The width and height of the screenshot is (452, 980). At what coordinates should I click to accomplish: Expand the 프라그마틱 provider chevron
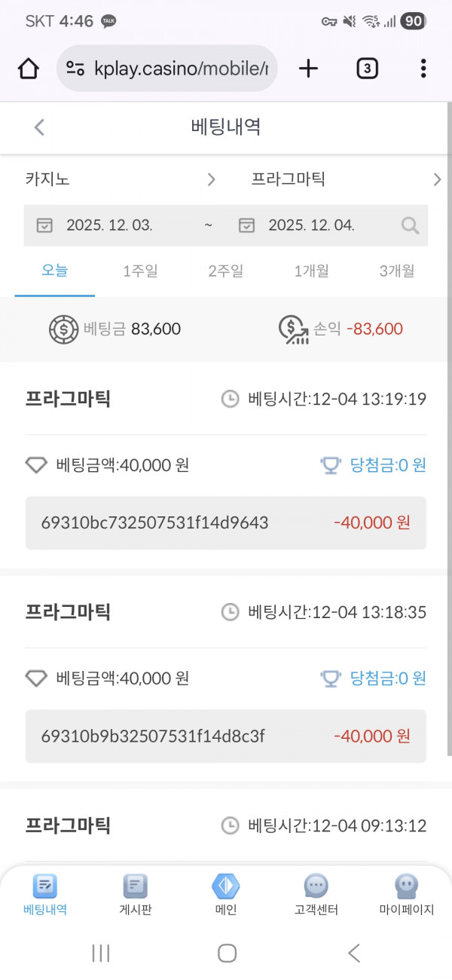click(x=437, y=179)
